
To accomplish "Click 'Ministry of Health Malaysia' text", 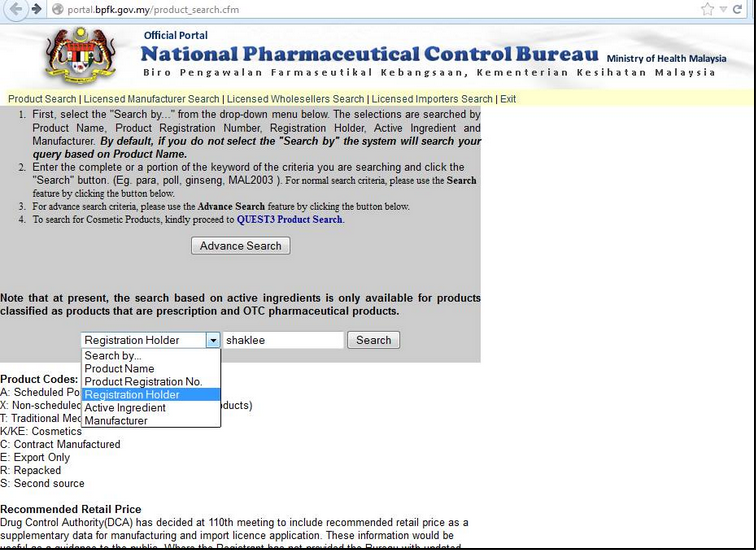I will (x=666, y=58).
